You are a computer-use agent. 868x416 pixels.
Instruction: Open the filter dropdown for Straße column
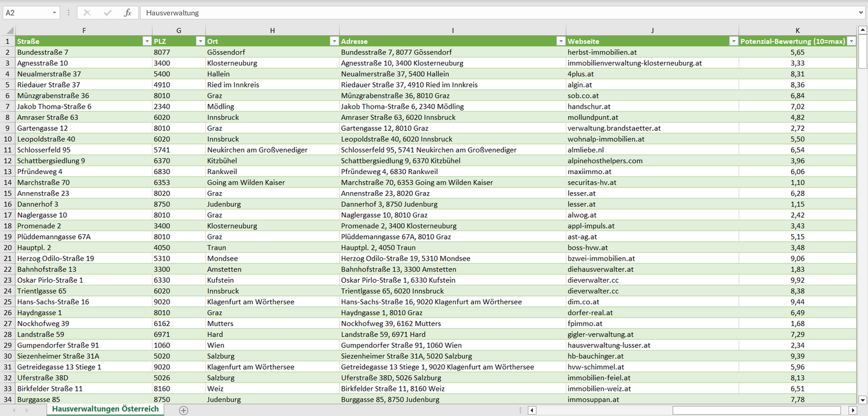147,41
